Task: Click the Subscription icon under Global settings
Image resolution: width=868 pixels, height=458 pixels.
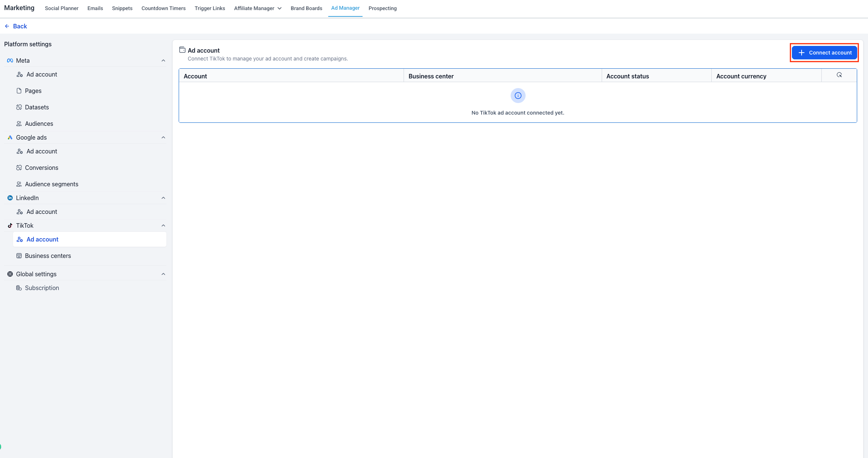Action: 19,288
